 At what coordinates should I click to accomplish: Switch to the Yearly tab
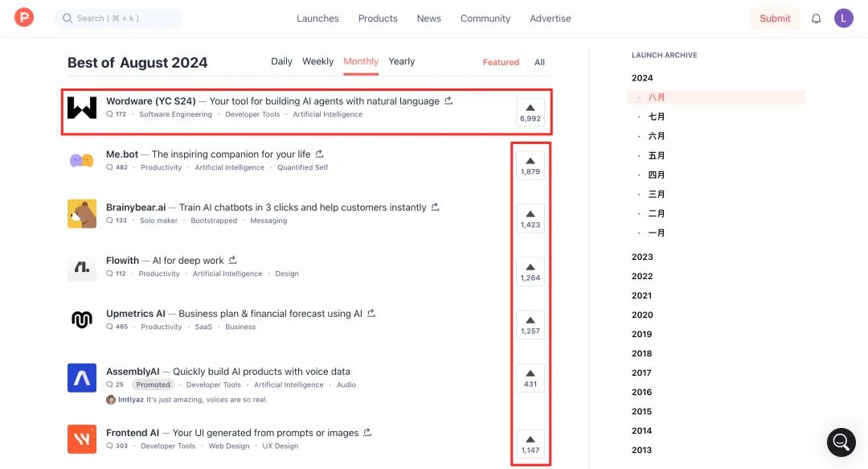[x=401, y=61]
